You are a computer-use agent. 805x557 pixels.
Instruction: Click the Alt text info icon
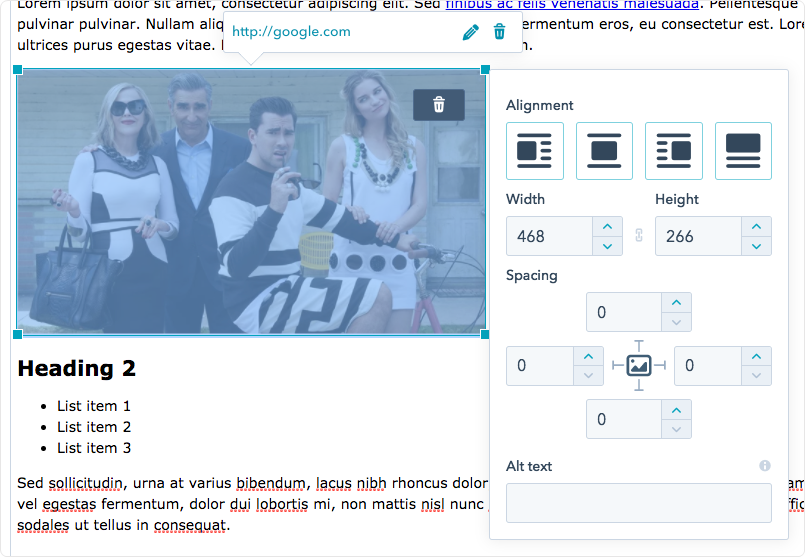765,466
